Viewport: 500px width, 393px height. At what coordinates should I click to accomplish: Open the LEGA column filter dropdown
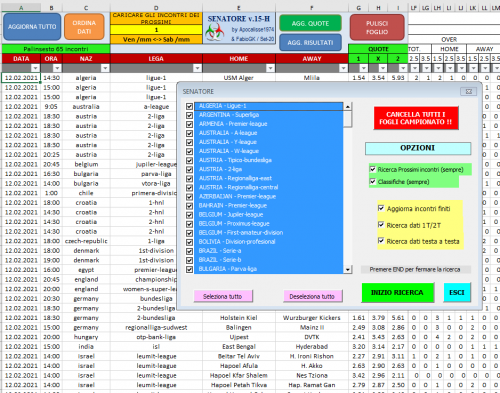click(x=197, y=68)
